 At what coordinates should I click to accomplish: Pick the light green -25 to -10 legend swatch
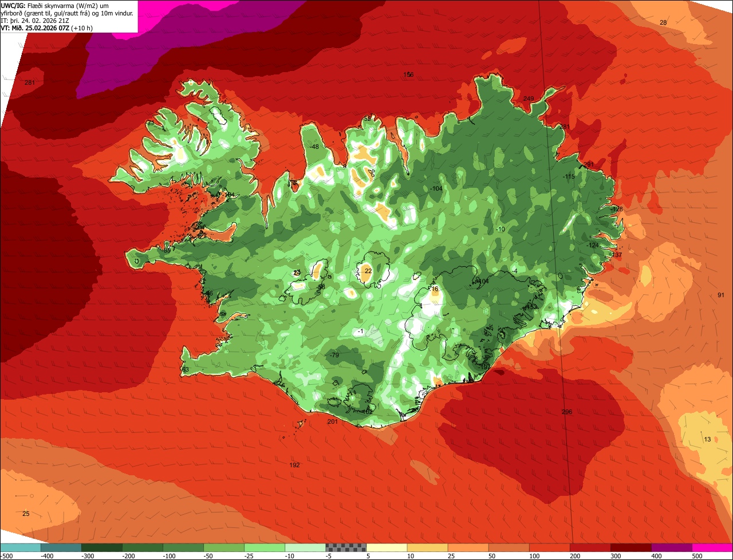pos(265,547)
